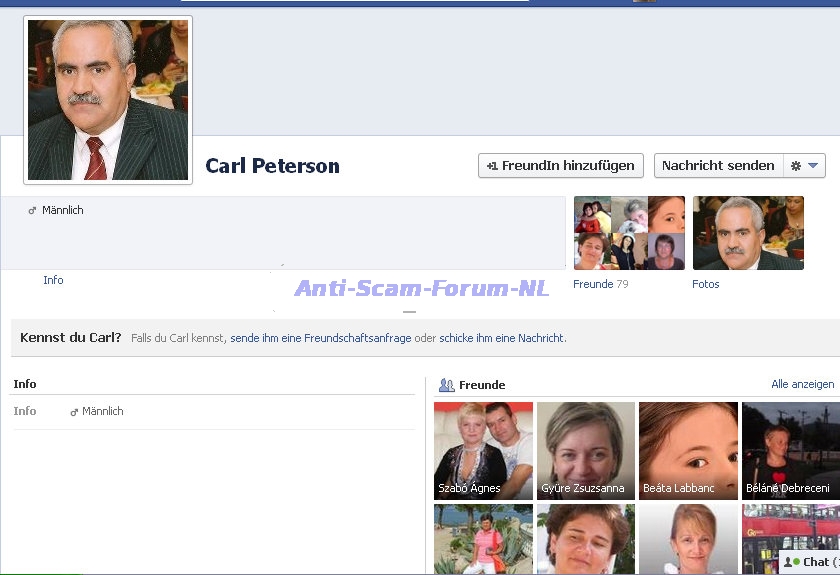Click the Fotos link label

[x=705, y=284]
